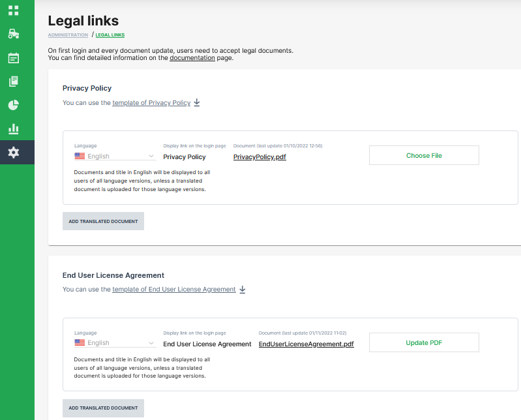
Task: Open the documents icon in sidebar
Action: click(x=13, y=82)
